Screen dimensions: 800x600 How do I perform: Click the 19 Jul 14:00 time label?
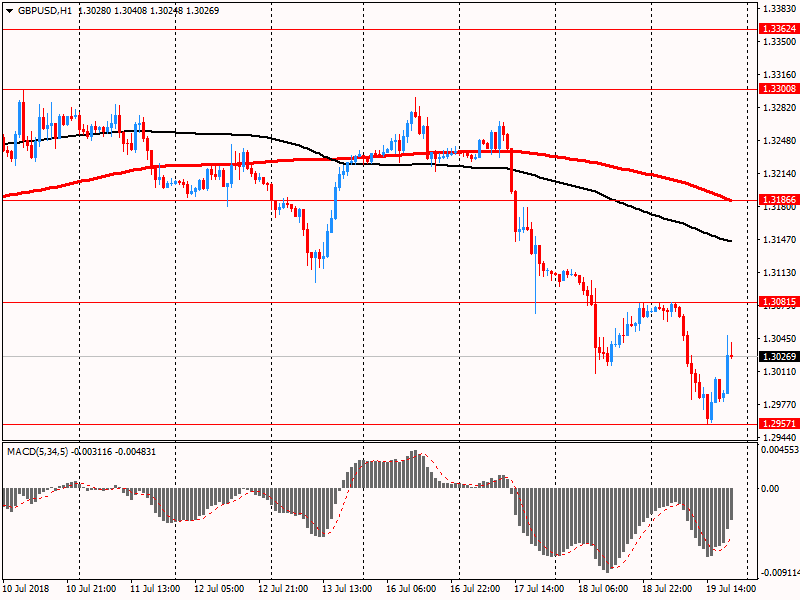click(731, 588)
